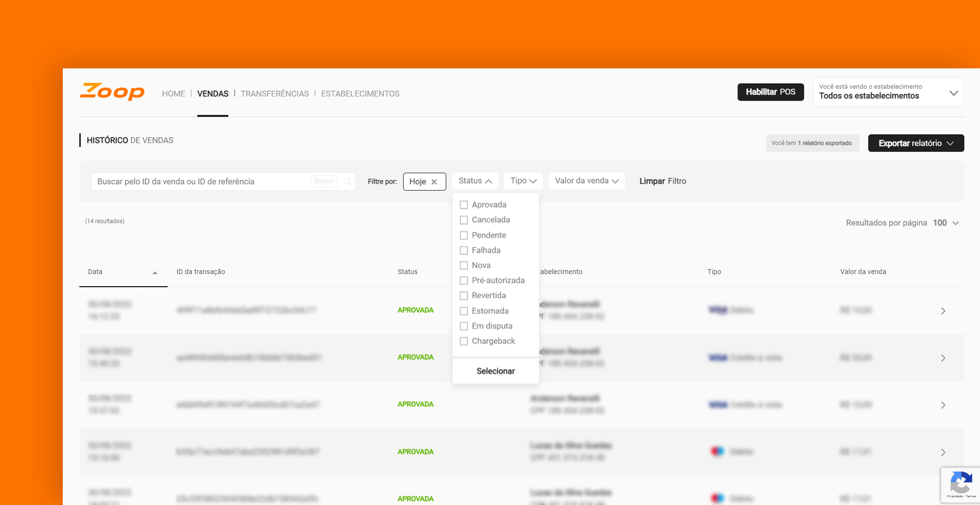
Task: Change the results per page value
Action: coord(946,223)
